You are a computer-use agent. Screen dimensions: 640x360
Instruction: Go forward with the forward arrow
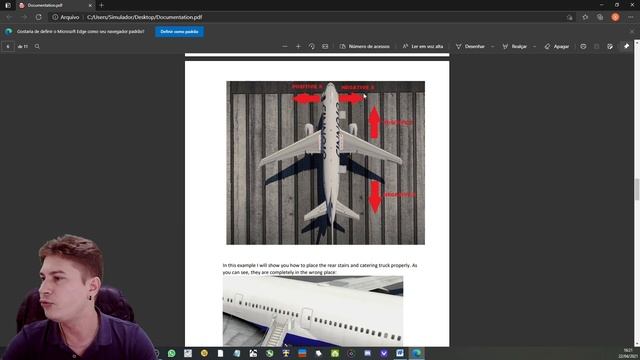[x=24, y=17]
